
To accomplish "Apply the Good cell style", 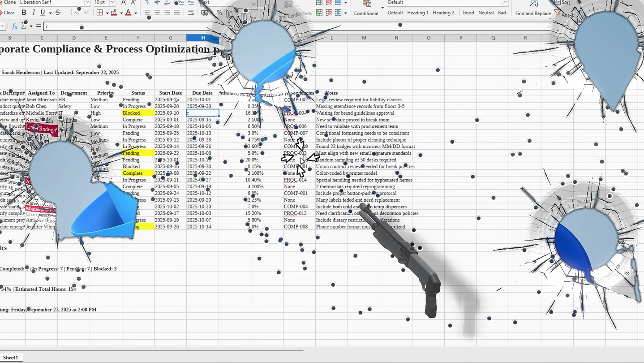I will [x=468, y=13].
